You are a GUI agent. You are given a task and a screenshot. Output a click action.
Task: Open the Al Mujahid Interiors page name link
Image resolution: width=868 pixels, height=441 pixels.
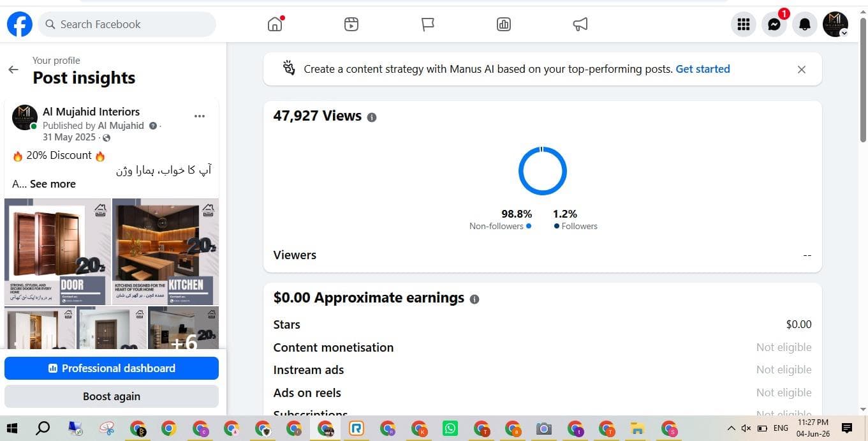(91, 112)
